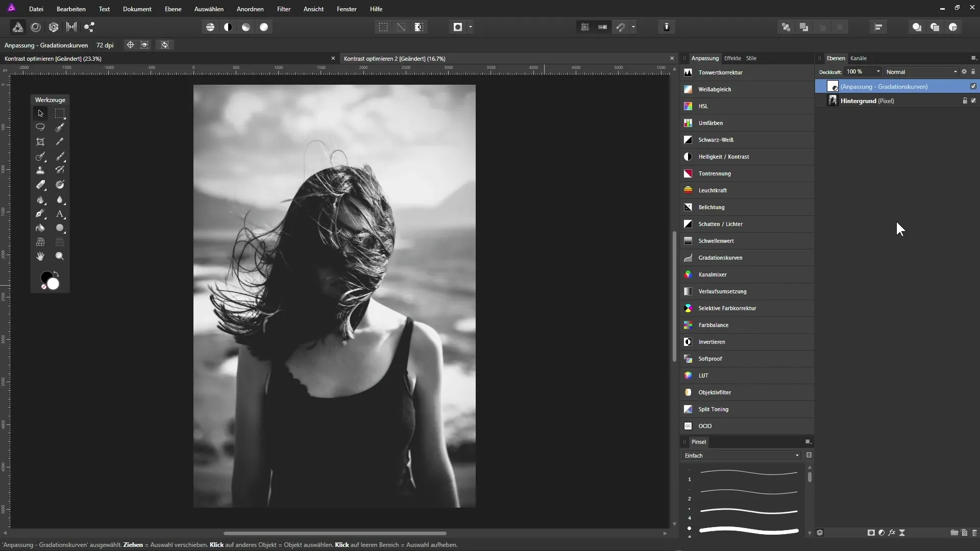Select the Crop tool
Screen dimensions: 980x551
click(x=40, y=142)
